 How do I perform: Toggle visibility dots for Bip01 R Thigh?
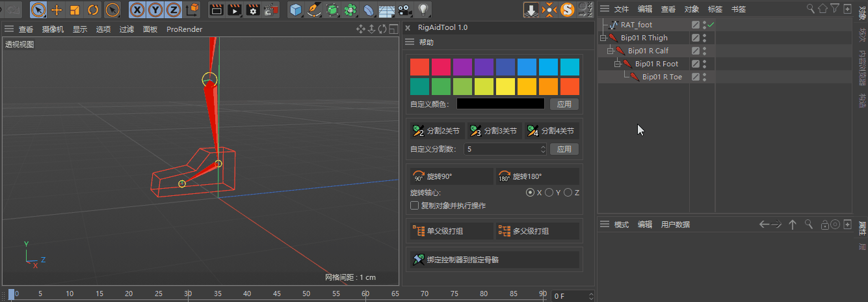(x=705, y=38)
